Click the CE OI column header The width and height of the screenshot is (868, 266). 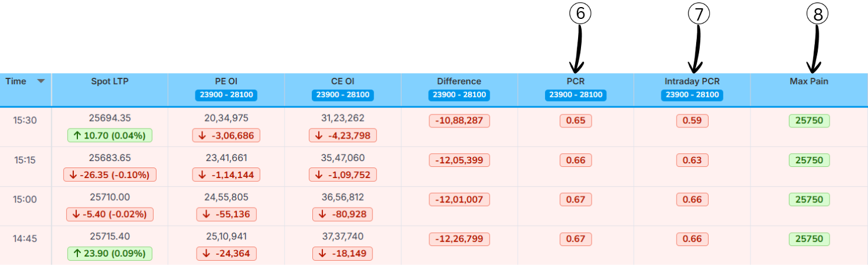pyautogui.click(x=342, y=81)
